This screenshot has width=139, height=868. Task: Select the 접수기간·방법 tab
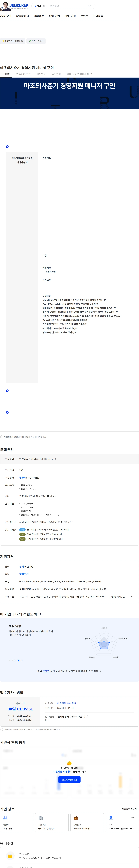click(23, 74)
